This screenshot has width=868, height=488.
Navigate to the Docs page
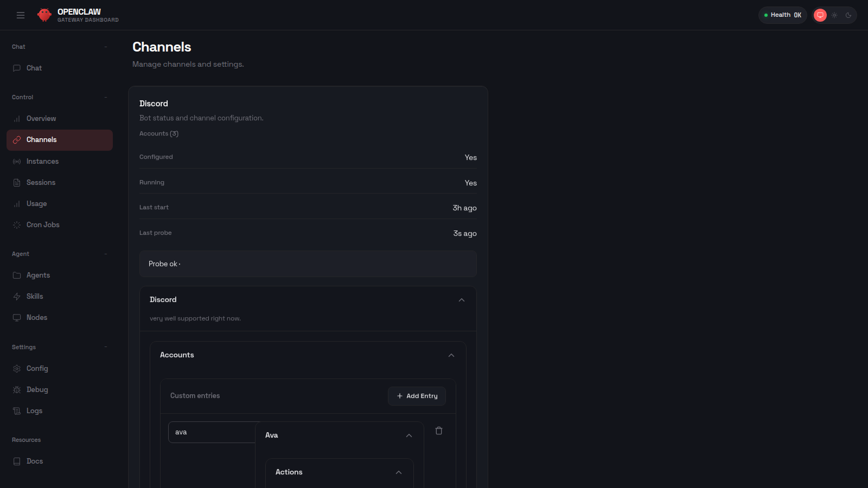pyautogui.click(x=34, y=461)
